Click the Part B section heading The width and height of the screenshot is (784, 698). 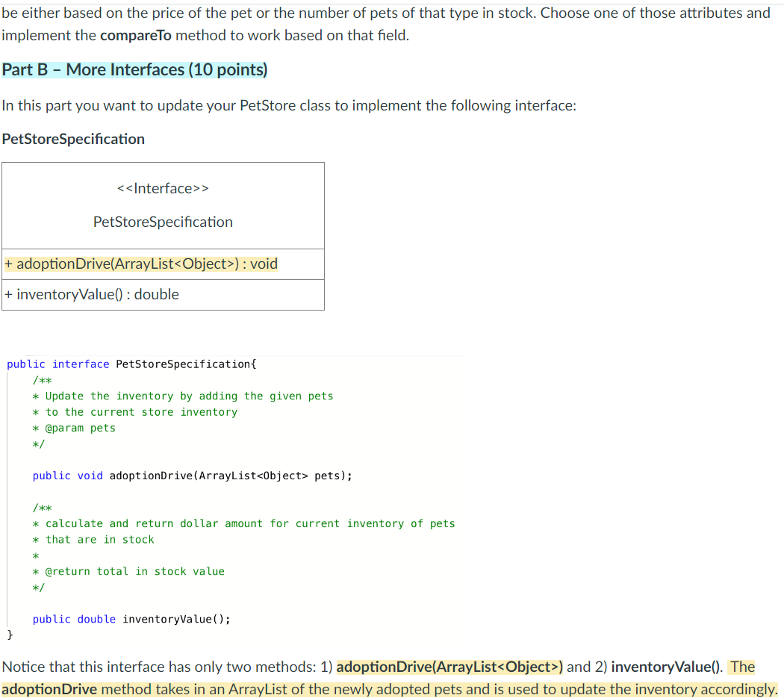point(134,69)
